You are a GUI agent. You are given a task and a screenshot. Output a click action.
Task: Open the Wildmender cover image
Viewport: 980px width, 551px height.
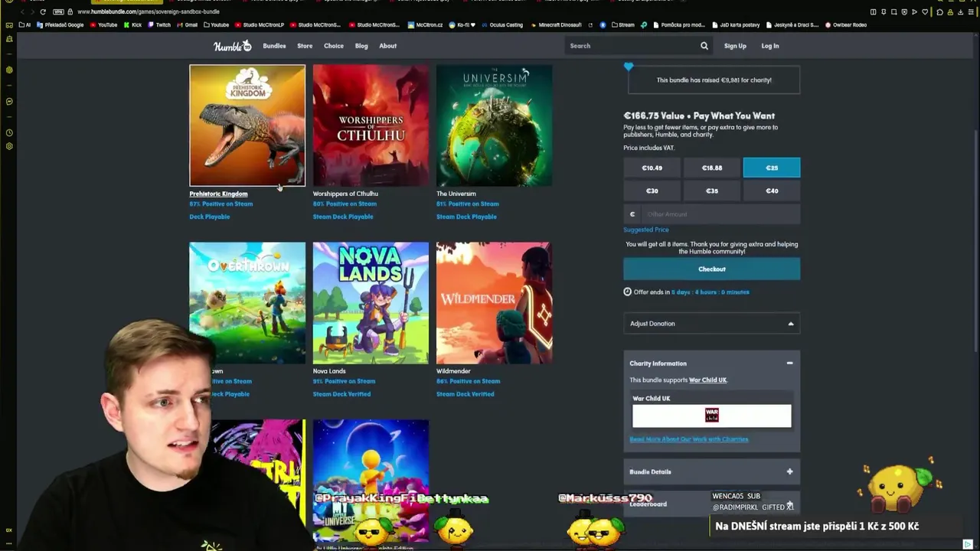click(494, 303)
